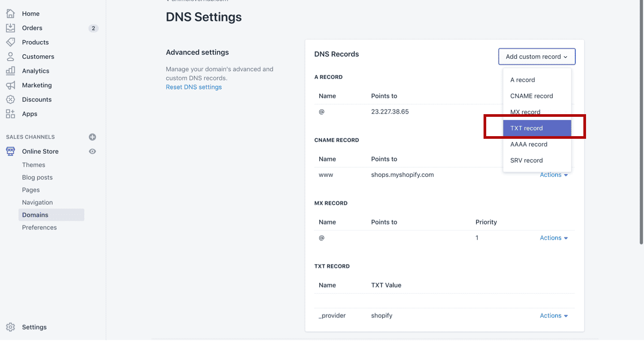Select the Customers person icon
644x343 pixels.
[11, 56]
